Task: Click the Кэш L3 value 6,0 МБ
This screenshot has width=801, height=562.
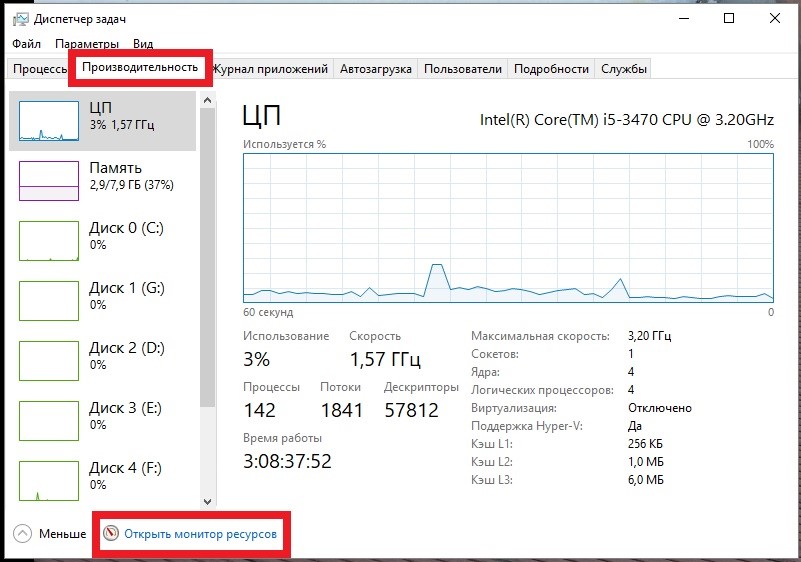Action: (646, 480)
